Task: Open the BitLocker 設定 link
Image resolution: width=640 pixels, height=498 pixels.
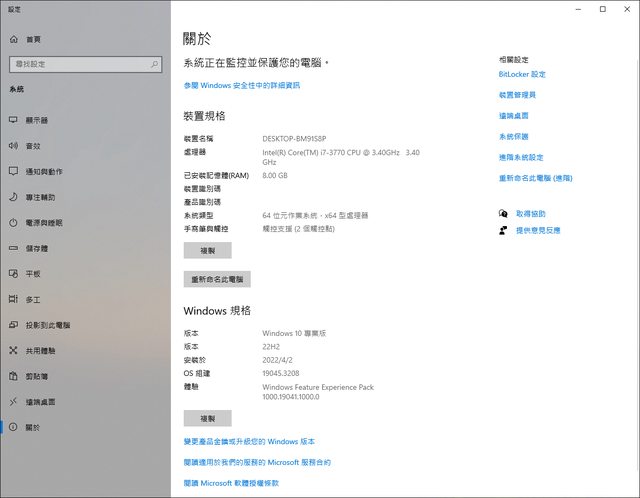Action: click(522, 74)
